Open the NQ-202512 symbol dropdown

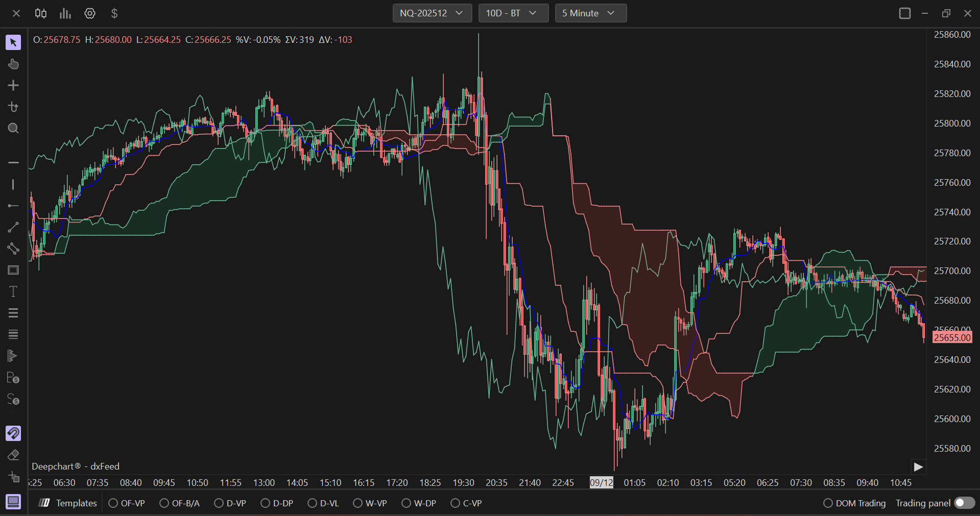pyautogui.click(x=432, y=13)
